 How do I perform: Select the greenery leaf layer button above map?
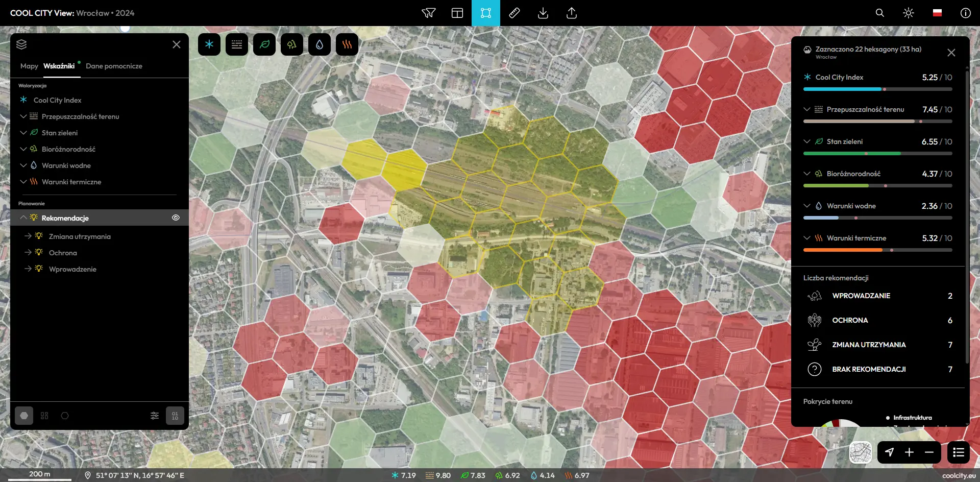(x=264, y=44)
